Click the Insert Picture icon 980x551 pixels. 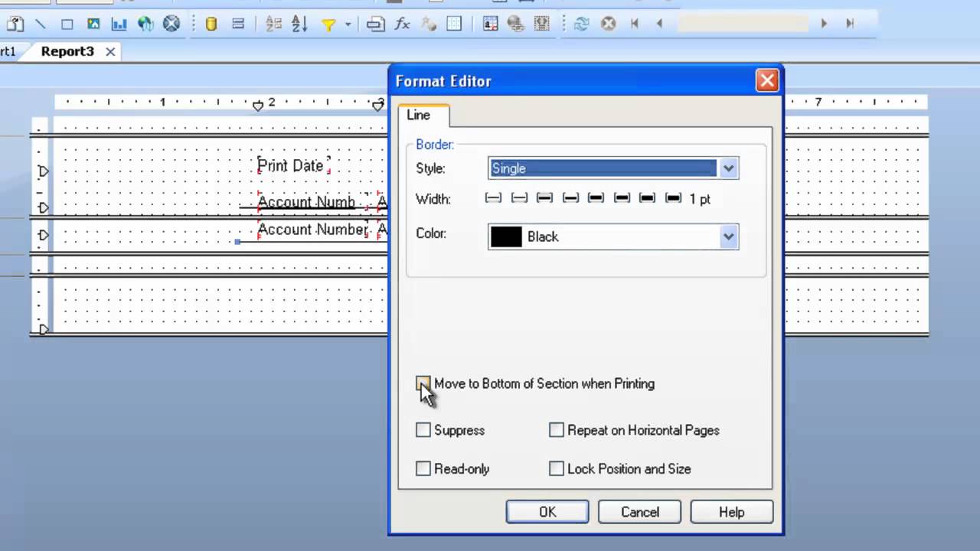coord(93,24)
